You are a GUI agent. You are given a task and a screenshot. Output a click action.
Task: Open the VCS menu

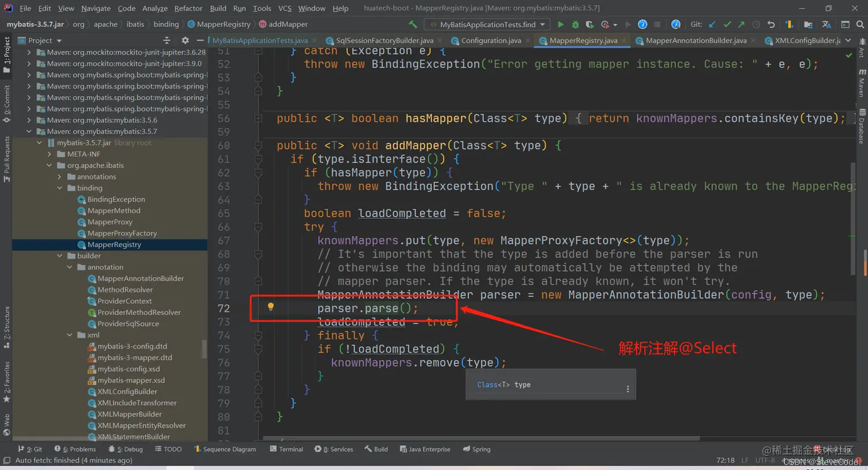coord(285,8)
